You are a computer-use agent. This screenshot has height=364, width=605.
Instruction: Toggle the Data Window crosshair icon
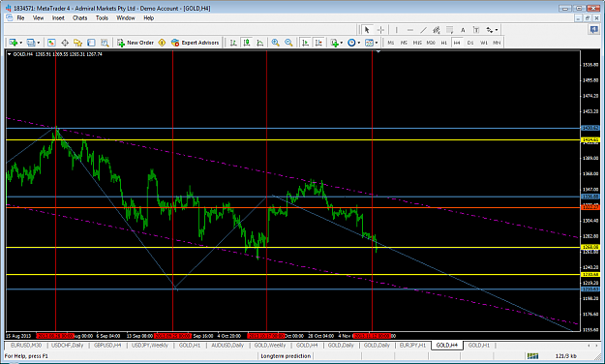65,43
